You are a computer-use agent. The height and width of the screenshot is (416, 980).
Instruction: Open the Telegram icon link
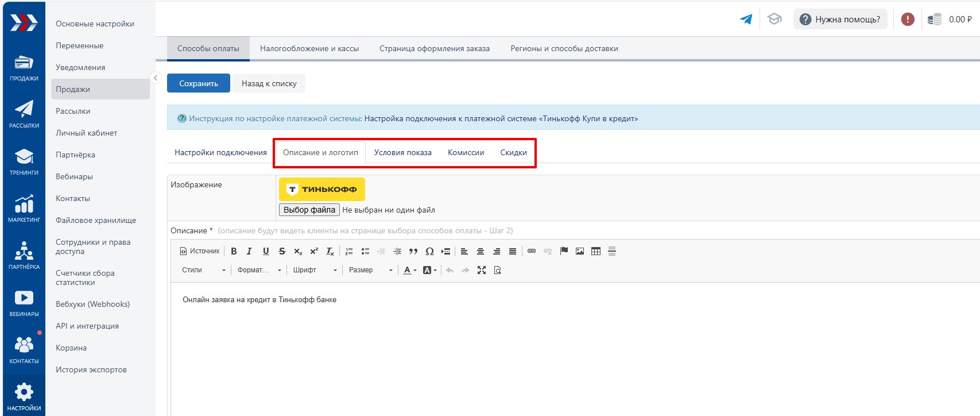pyautogui.click(x=746, y=19)
